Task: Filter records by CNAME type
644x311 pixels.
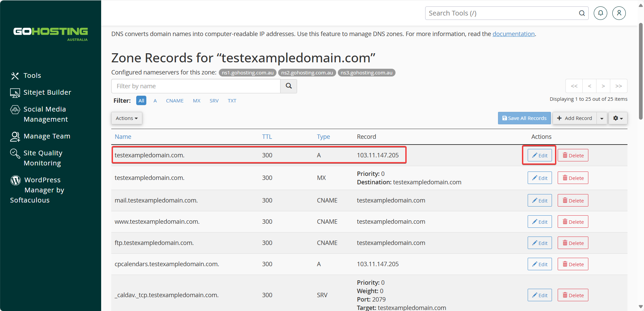Action: click(175, 101)
